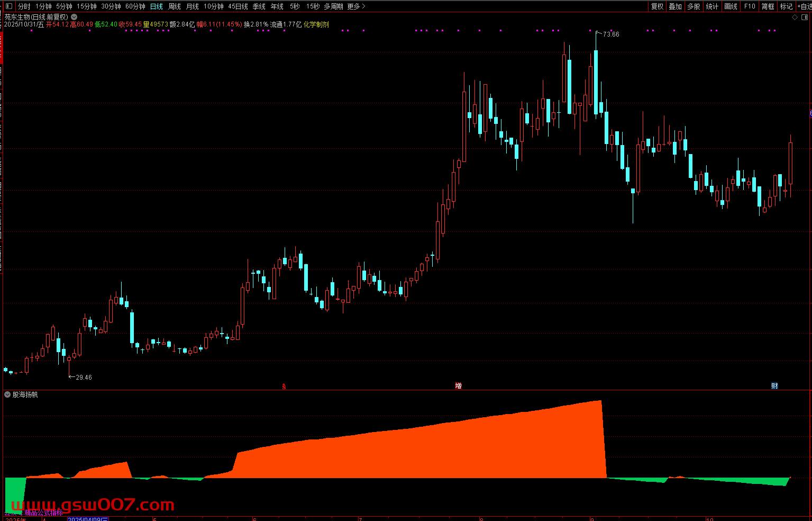Expand 更多 period options
The width and height of the screenshot is (812, 521).
pos(356,6)
